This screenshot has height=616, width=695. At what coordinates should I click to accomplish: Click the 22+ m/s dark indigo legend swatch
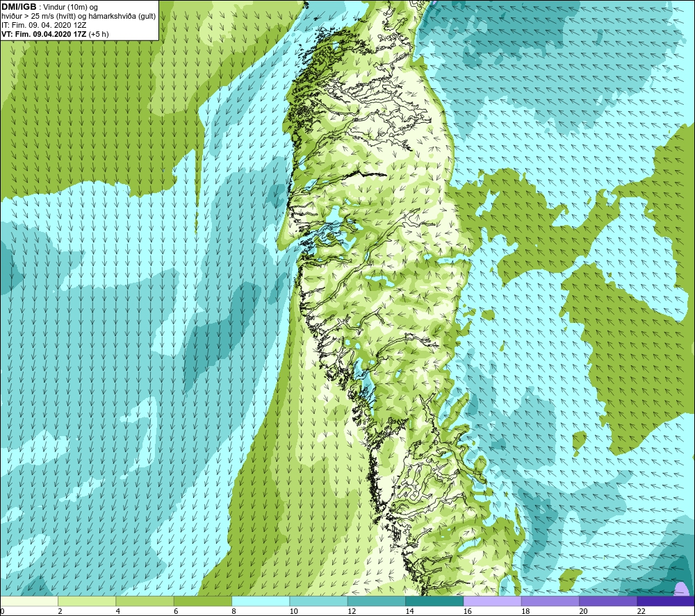(x=666, y=601)
